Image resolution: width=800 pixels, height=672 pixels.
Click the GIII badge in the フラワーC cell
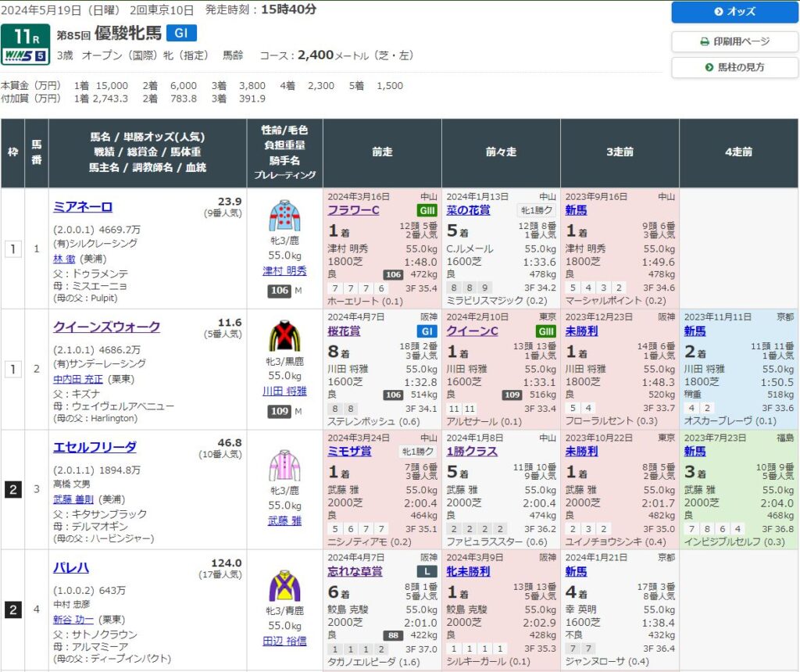point(426,210)
